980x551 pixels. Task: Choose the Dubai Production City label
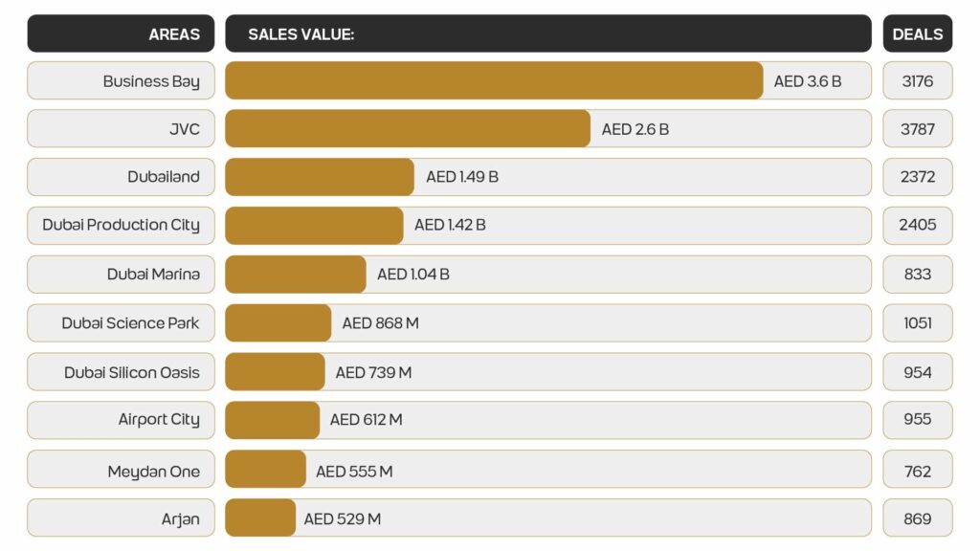pyautogui.click(x=121, y=225)
